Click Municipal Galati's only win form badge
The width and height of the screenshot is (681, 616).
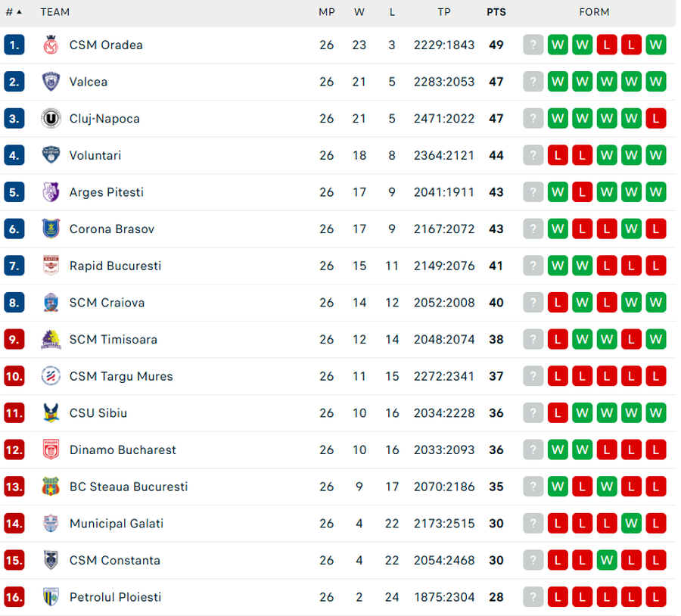click(x=632, y=524)
